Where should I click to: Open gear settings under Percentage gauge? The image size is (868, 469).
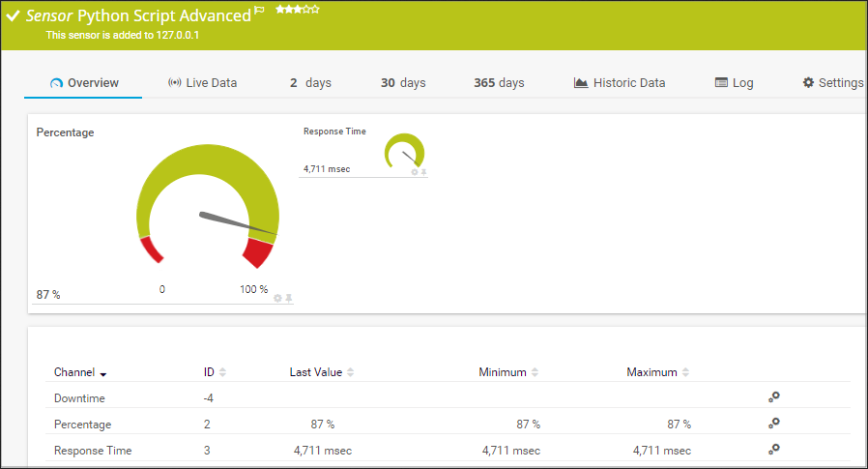[277, 298]
